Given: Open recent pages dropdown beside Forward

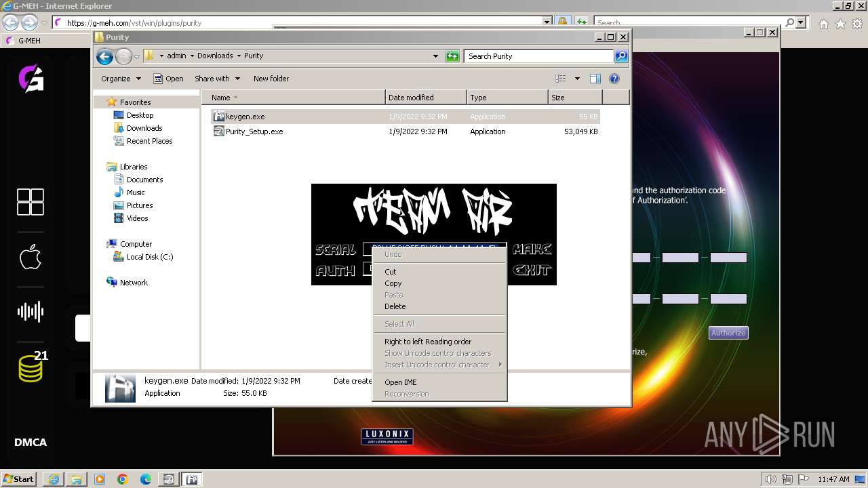Looking at the screenshot, I should click(x=136, y=56).
